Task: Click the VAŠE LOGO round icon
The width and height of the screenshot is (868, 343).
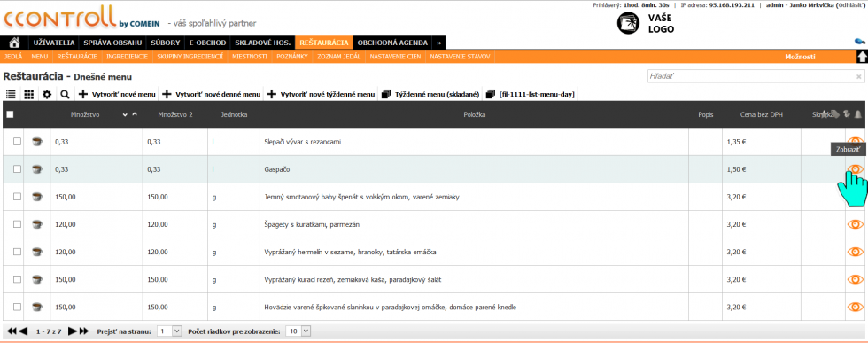Action: (628, 23)
